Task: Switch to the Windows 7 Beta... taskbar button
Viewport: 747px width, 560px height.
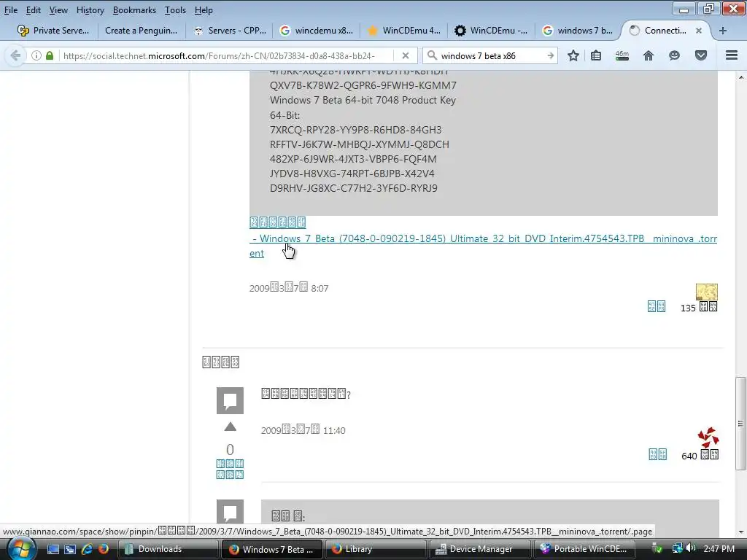Action: 272,549
